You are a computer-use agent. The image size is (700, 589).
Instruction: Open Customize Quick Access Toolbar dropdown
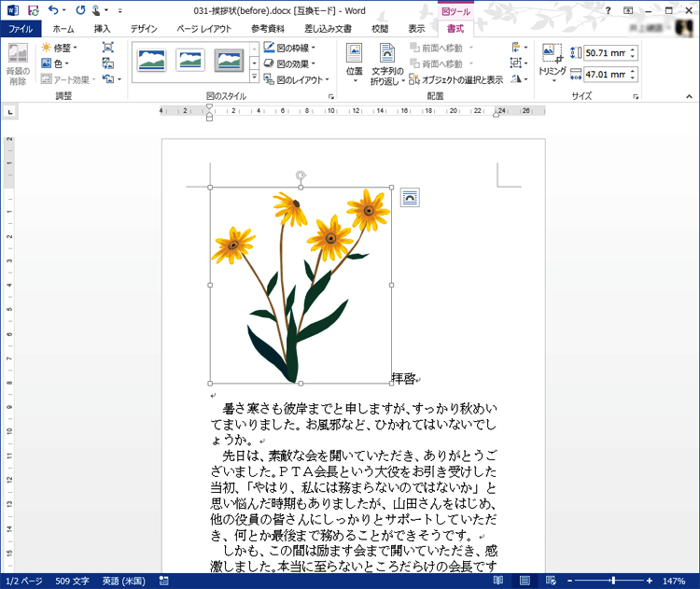(x=120, y=10)
